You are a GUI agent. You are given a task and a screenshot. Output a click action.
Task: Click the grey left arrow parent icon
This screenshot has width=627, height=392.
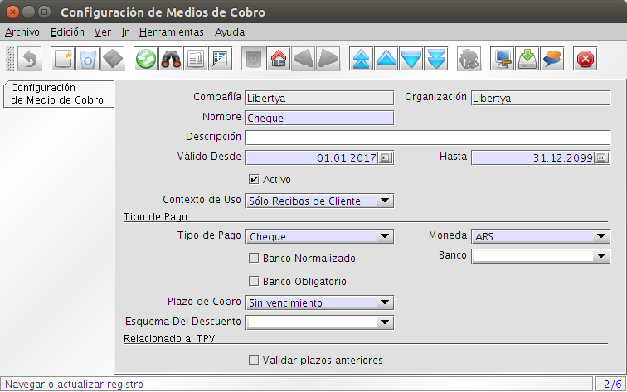tap(303, 59)
